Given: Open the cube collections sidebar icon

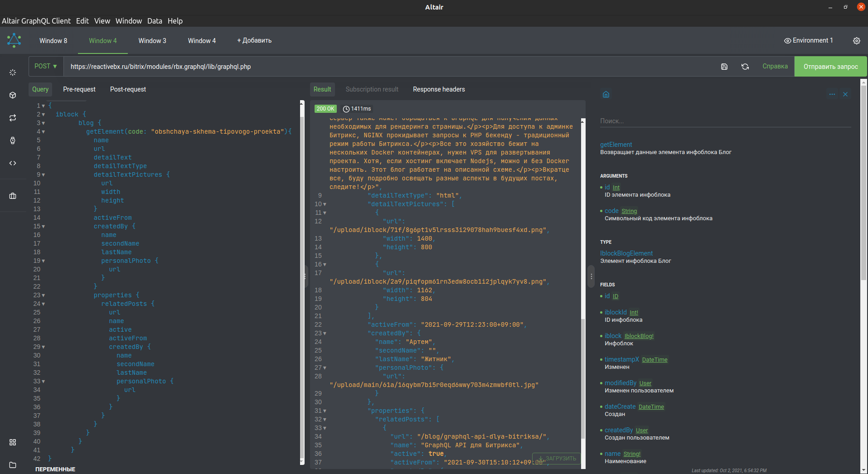Looking at the screenshot, I should pyautogui.click(x=13, y=95).
